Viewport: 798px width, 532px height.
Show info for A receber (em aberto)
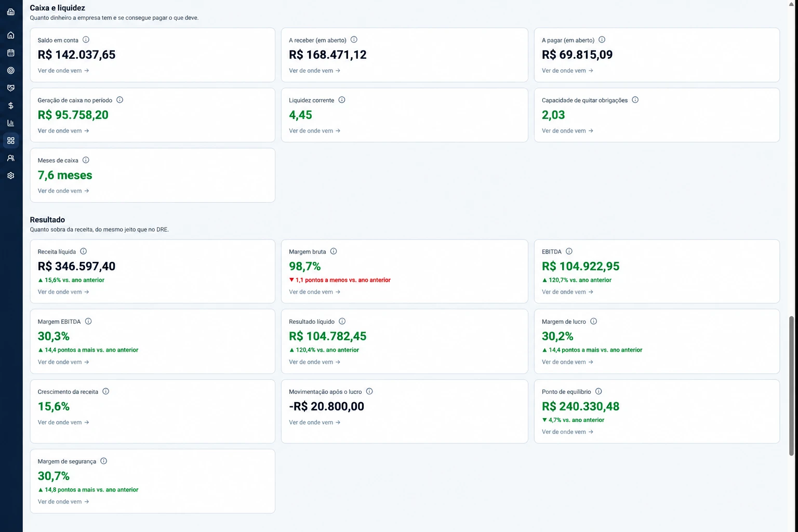(x=354, y=39)
